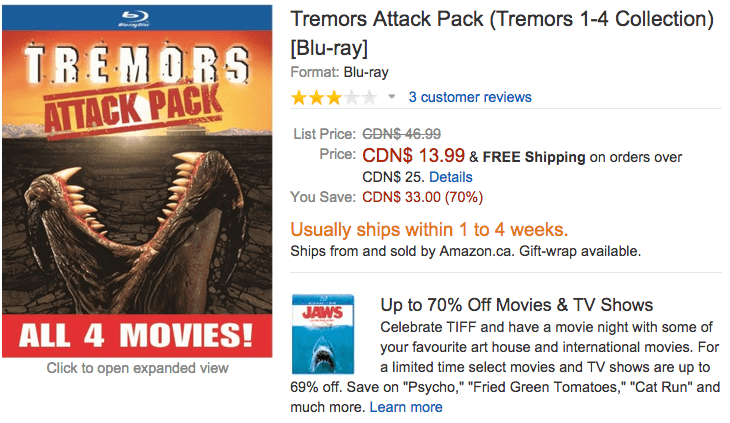Click the first gold star
The height and width of the screenshot is (423, 730).
click(x=299, y=98)
